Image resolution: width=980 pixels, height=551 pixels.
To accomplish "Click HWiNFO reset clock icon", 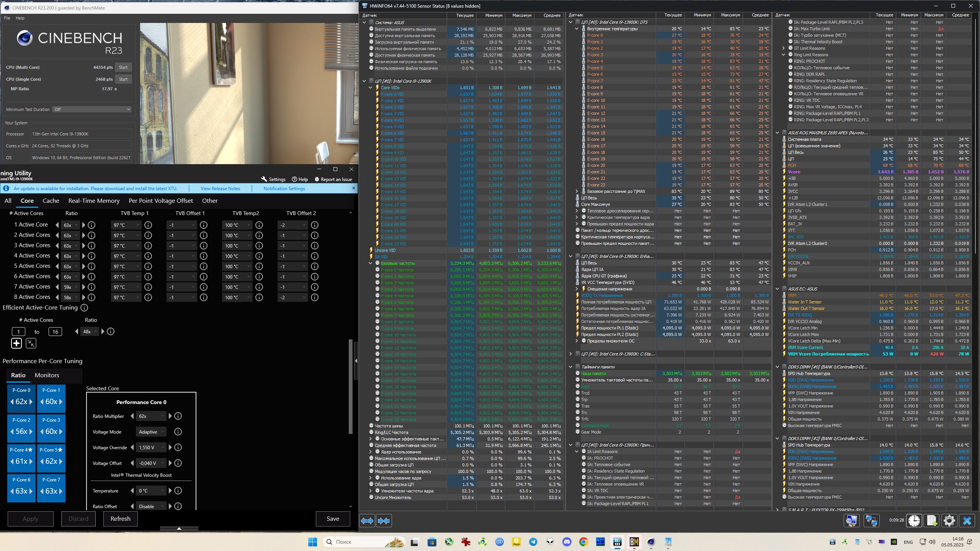I will pyautogui.click(x=914, y=520).
